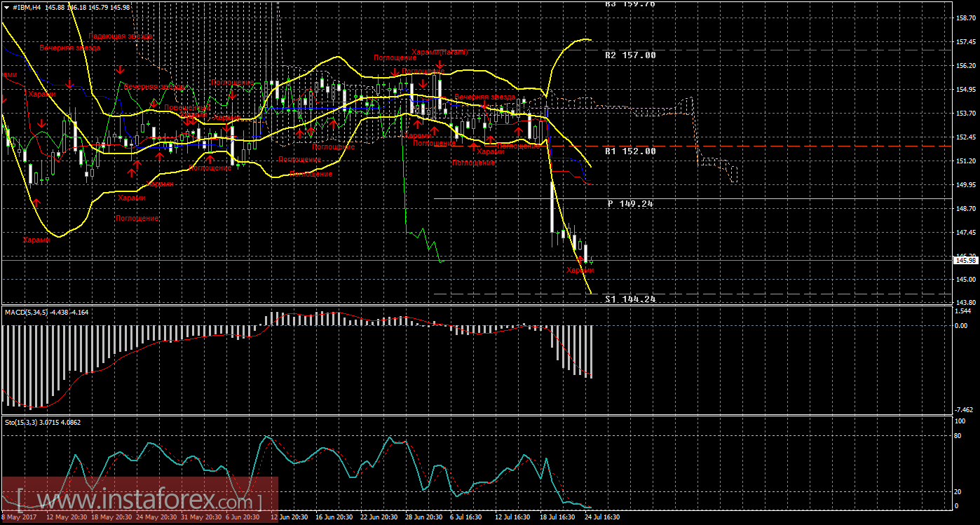Click the #IBM,H4 symbol title text
Viewport: 980px width, 525px height.
[x=25, y=7]
